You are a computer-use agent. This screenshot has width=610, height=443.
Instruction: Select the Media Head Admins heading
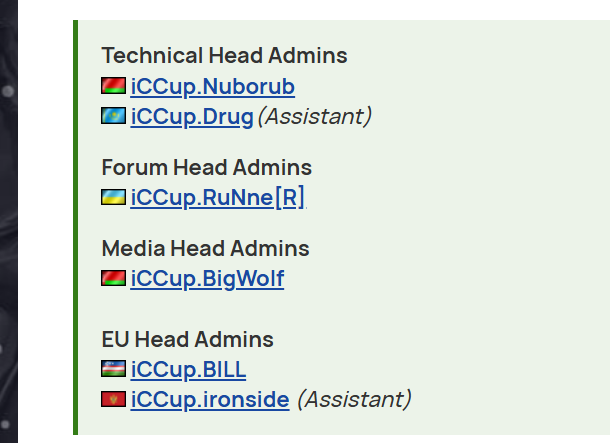205,248
